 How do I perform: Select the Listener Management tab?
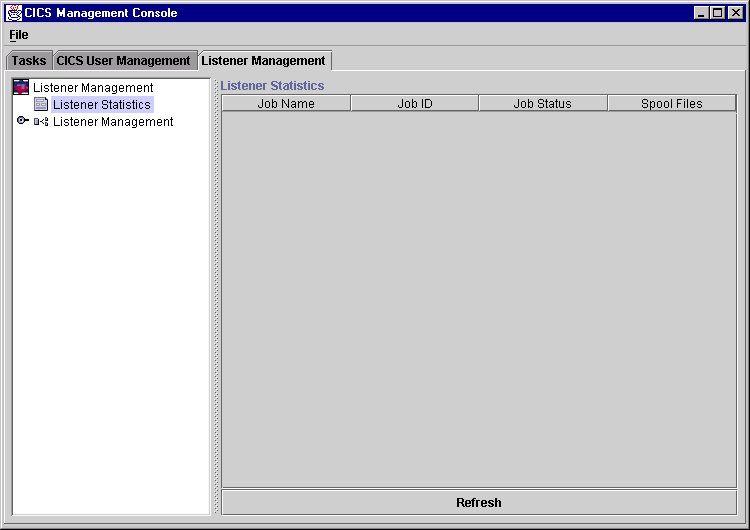tap(264, 61)
